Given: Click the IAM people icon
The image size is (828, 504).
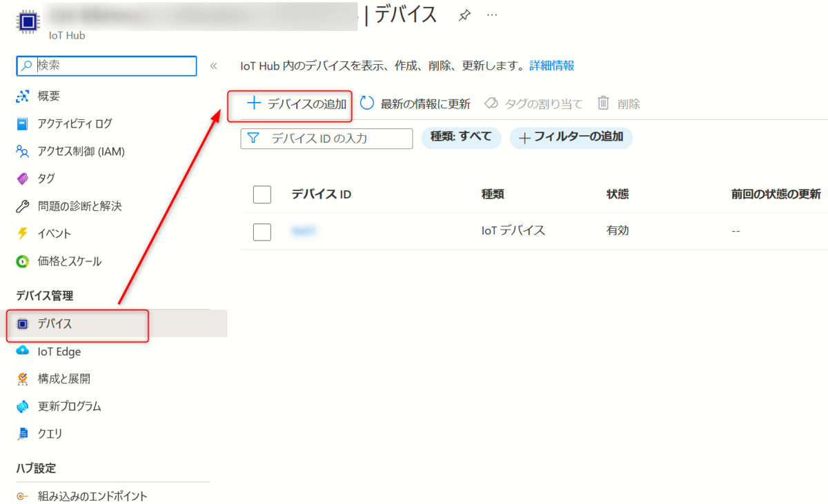Looking at the screenshot, I should tap(23, 151).
